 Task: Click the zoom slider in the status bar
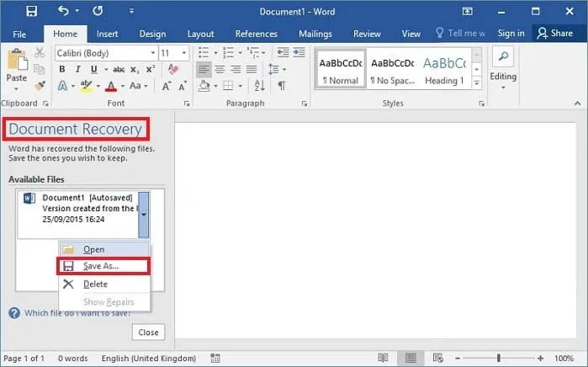point(500,359)
